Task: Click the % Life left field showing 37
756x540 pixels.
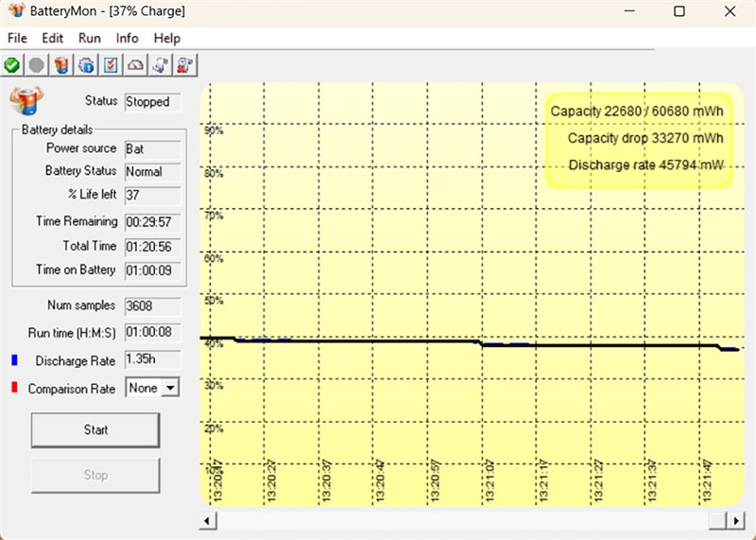Action: [152, 195]
